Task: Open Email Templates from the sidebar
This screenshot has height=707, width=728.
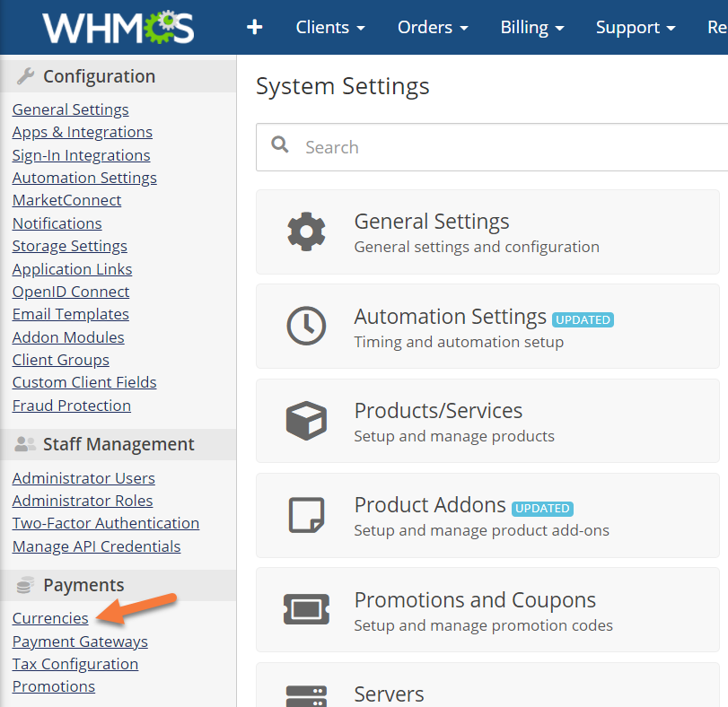Action: click(x=70, y=314)
